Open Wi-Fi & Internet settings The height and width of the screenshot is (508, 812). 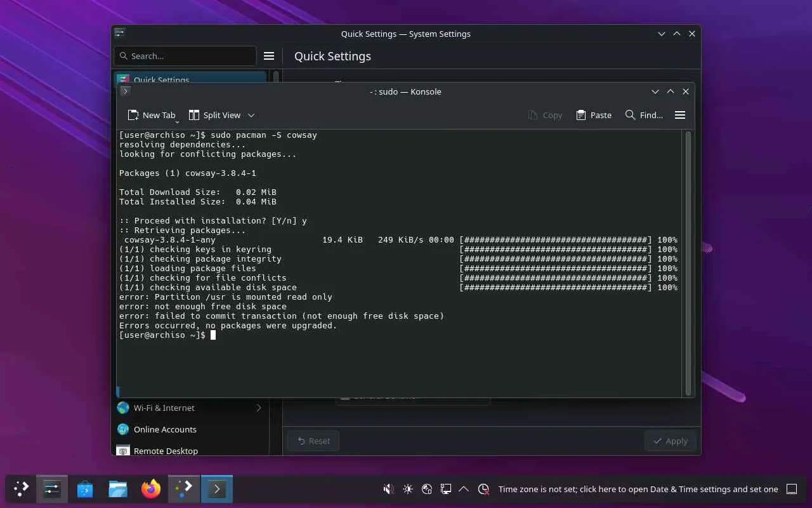coord(190,408)
